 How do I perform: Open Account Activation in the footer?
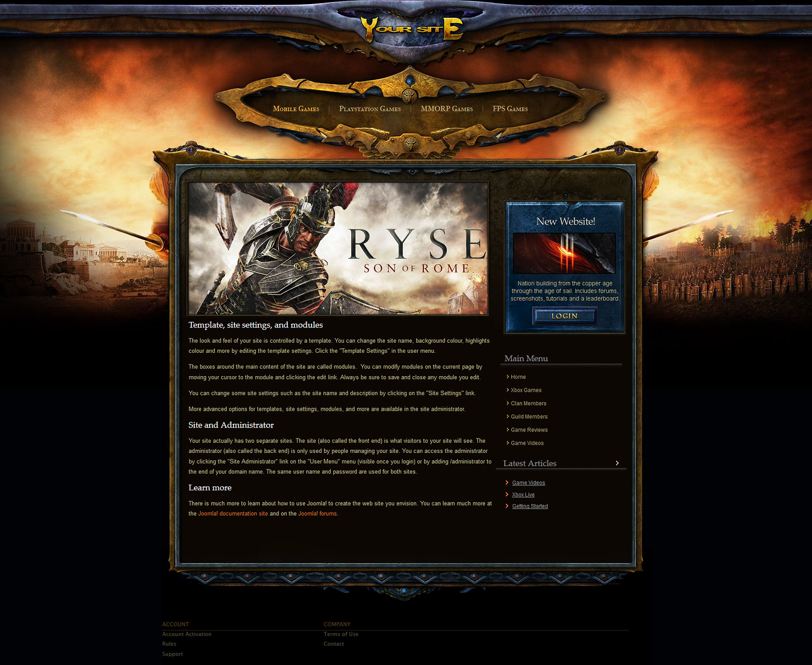tap(187, 634)
